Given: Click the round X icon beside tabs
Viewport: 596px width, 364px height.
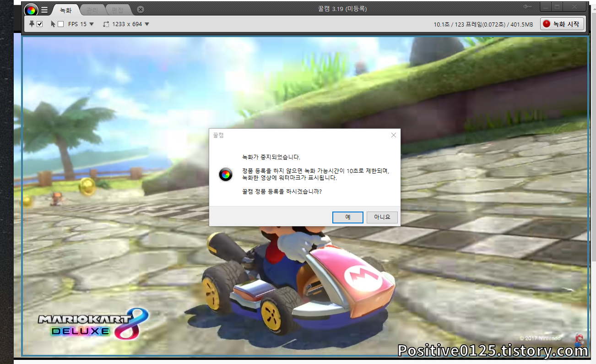Looking at the screenshot, I should [141, 10].
